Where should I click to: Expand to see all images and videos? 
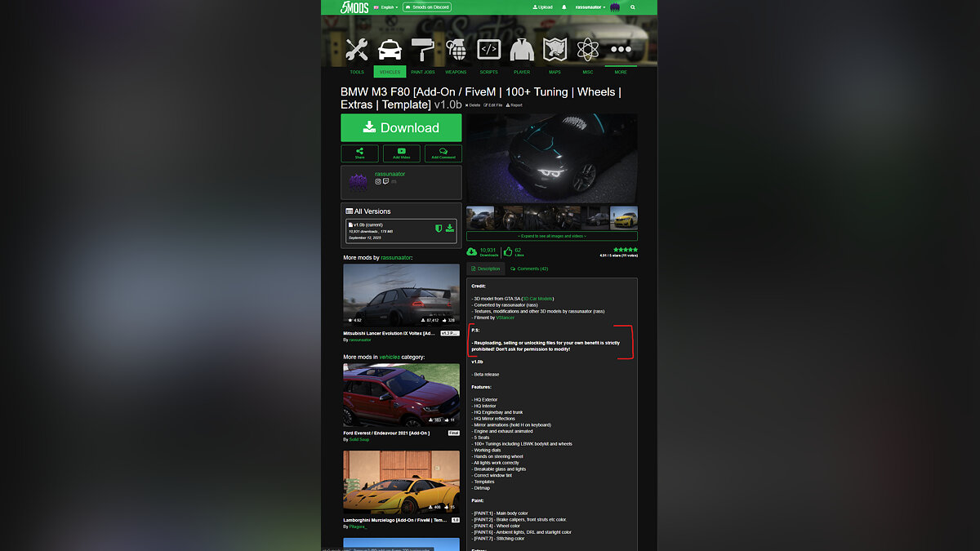551,236
